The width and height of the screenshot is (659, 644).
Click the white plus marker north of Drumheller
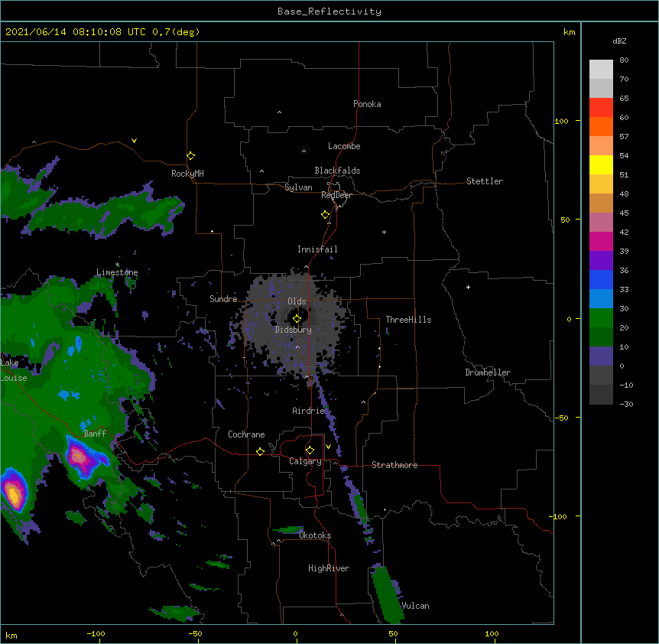(x=468, y=287)
